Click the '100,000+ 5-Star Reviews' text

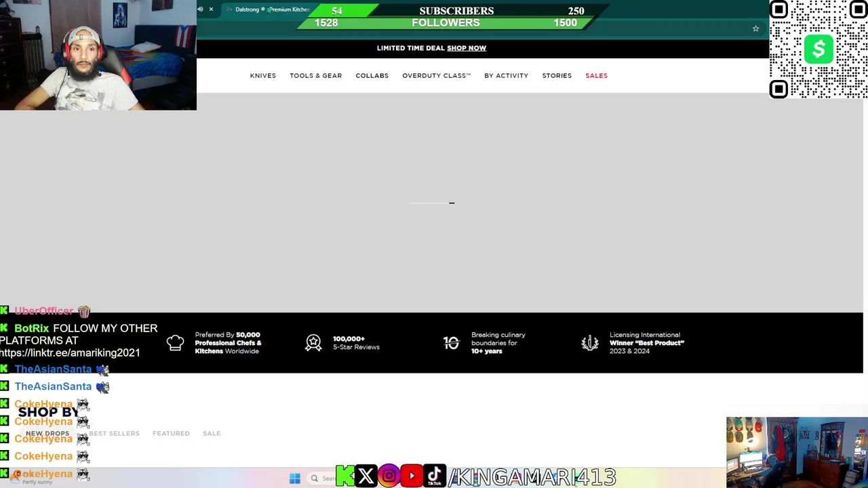(x=356, y=343)
